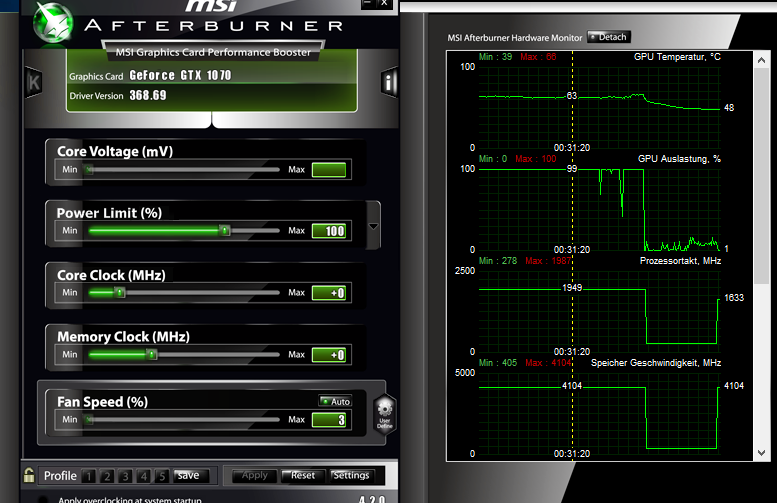
Task: Click the MSI Afterburner Hardware Monitor title
Action: pyautogui.click(x=515, y=38)
